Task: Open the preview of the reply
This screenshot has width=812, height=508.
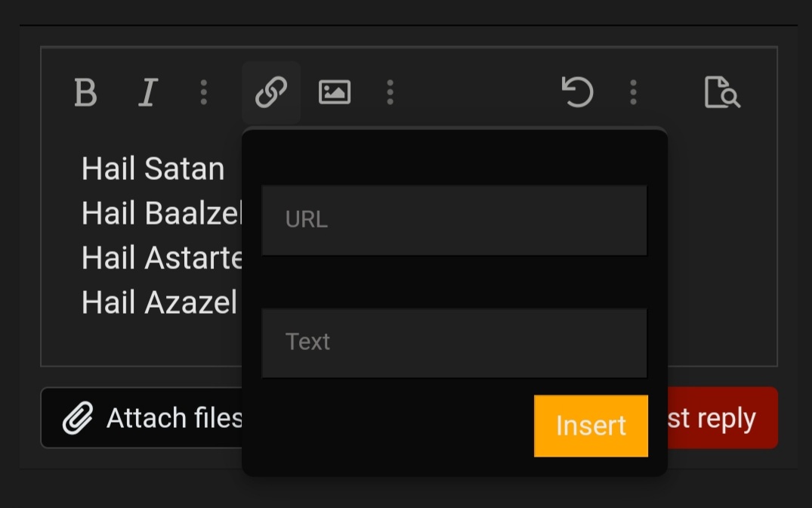Action: pyautogui.click(x=722, y=92)
